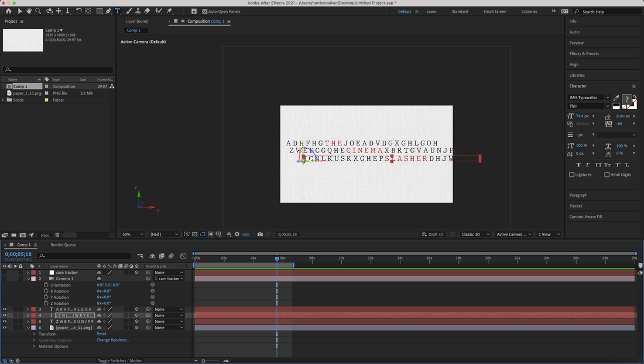Select the Rotation tool
Viewport: 644px width, 364px height.
tap(79, 11)
